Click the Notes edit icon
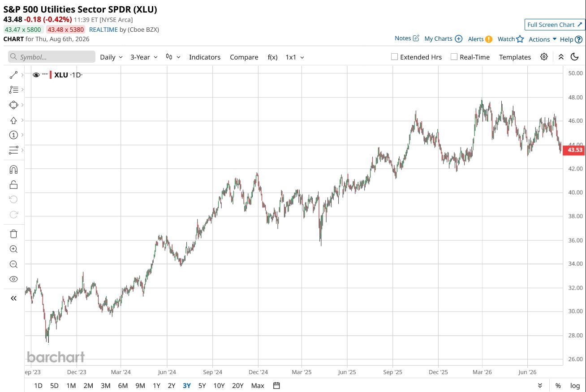Screen dimensions: 586x392 416,38
